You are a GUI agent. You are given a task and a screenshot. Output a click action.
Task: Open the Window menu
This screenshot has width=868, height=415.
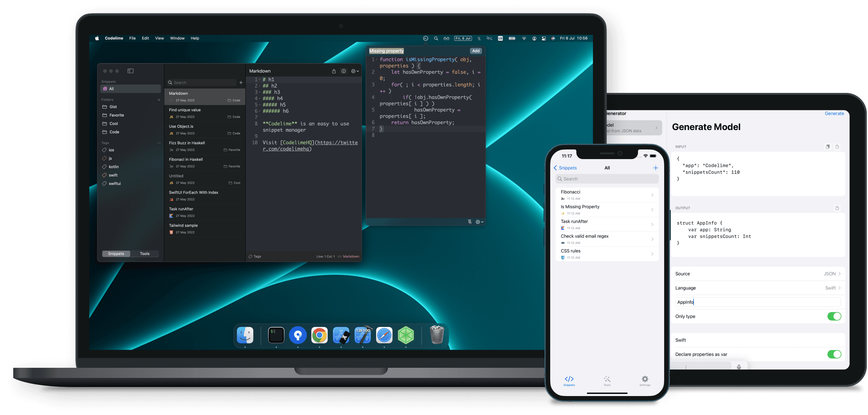click(x=177, y=38)
